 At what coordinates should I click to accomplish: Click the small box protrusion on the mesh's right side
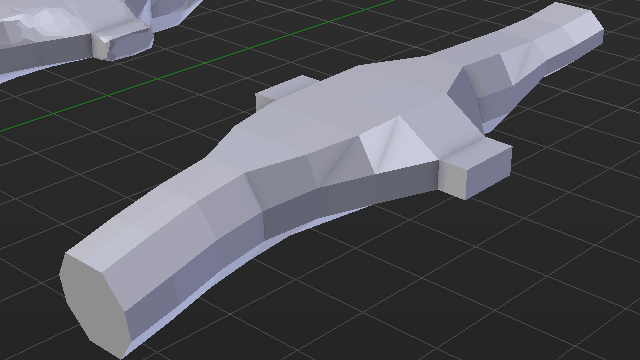(476, 169)
